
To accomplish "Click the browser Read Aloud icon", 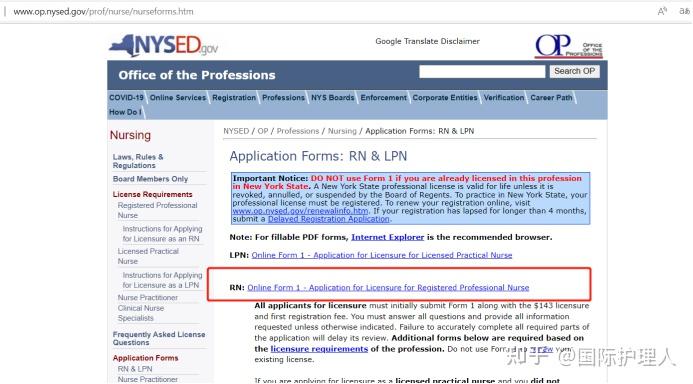I will [662, 11].
